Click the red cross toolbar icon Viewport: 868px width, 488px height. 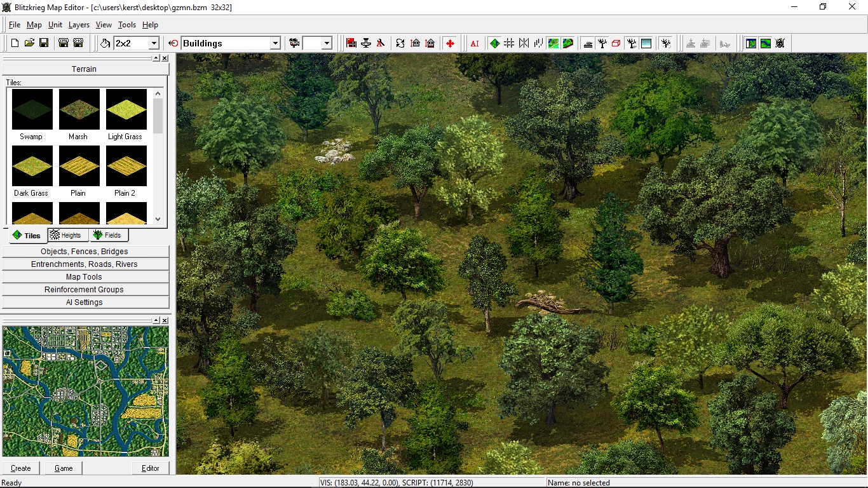tap(451, 43)
